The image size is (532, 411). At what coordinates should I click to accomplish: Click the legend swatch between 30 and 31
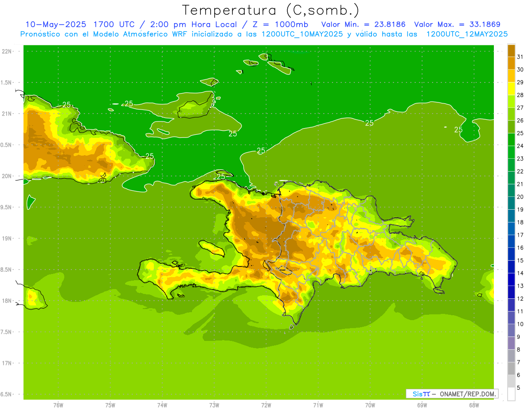511,63
